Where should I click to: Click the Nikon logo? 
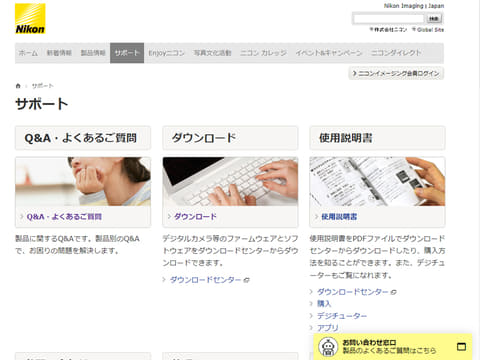tap(30, 19)
